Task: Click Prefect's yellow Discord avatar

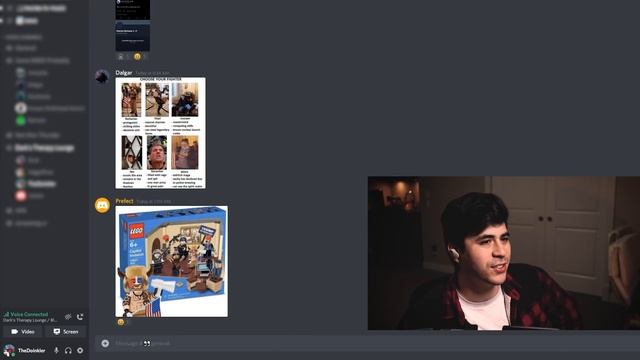Action: tap(102, 205)
